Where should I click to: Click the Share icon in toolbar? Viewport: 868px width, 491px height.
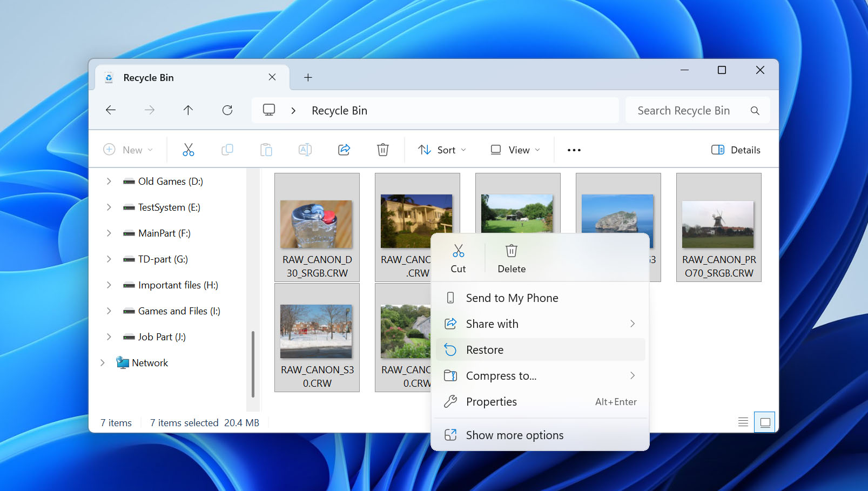tap(344, 150)
